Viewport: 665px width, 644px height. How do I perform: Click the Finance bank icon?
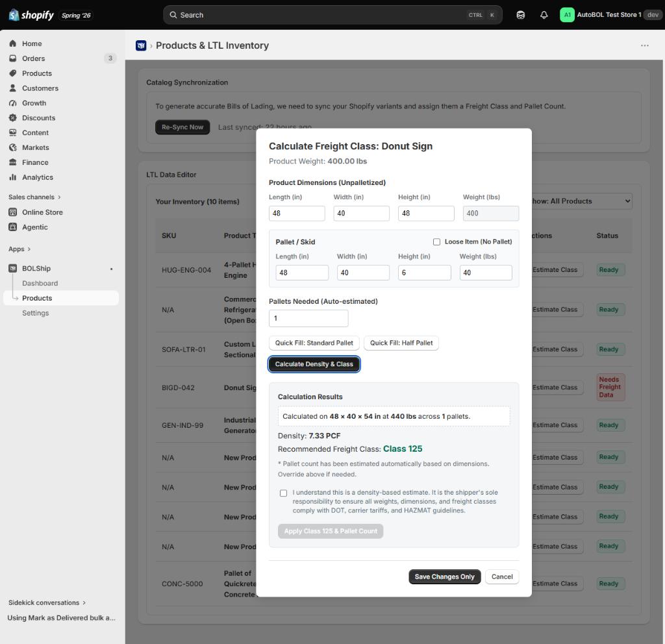pyautogui.click(x=13, y=162)
